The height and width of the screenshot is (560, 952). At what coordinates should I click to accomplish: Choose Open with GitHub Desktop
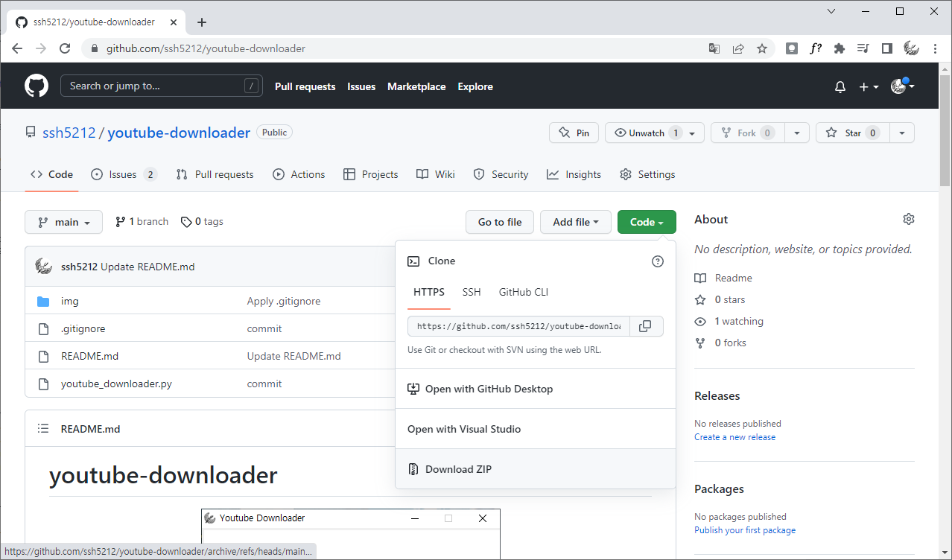pyautogui.click(x=536, y=389)
